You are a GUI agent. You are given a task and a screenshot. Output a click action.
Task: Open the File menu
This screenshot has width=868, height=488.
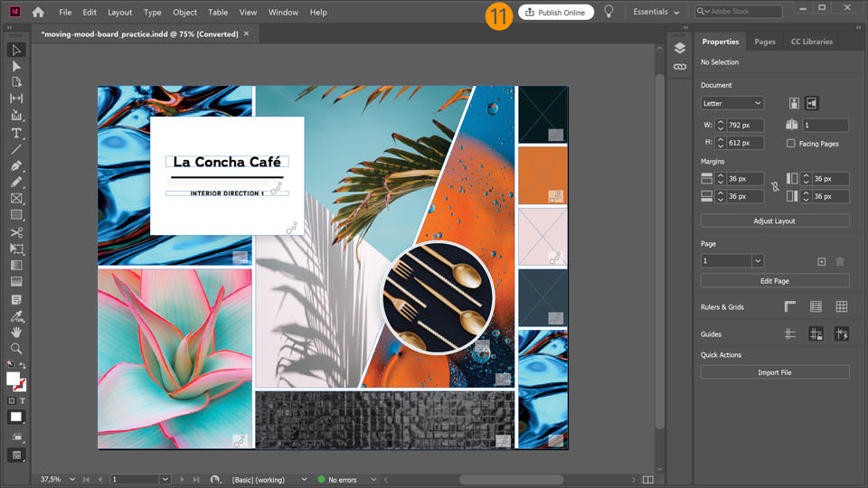tap(65, 12)
